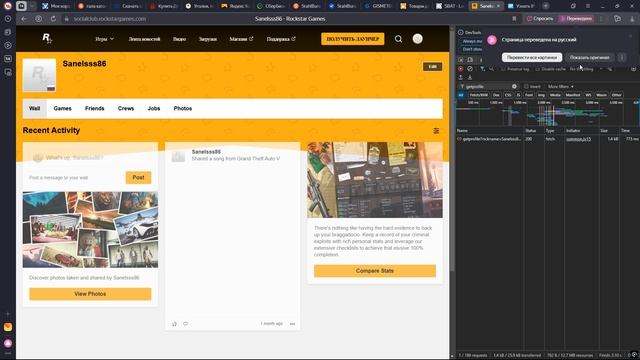Screen dimensions: 640x360
Task: Switch to the Jobs profile tab
Action: point(154,109)
